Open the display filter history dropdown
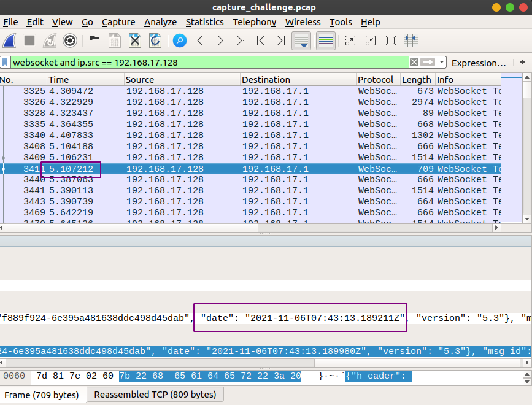The width and height of the screenshot is (532, 405). tap(442, 63)
